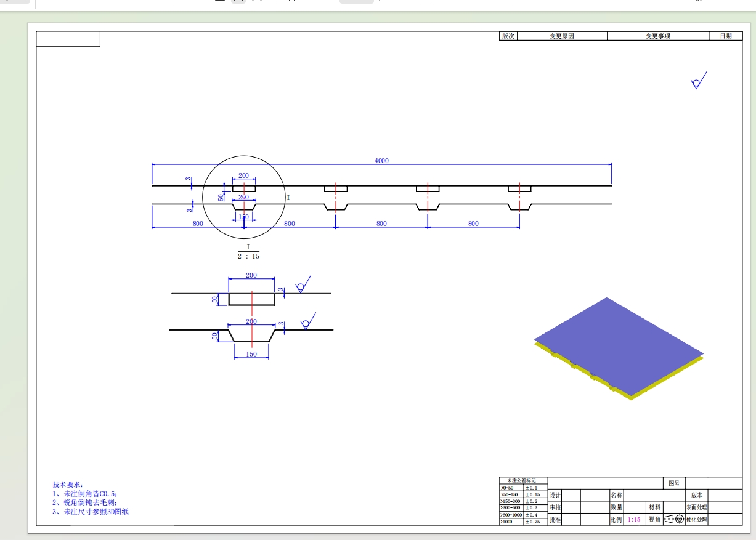Image resolution: width=756 pixels, height=540 pixels.
Task: Click the >0~50 tolerance range cell
Action: point(511,488)
